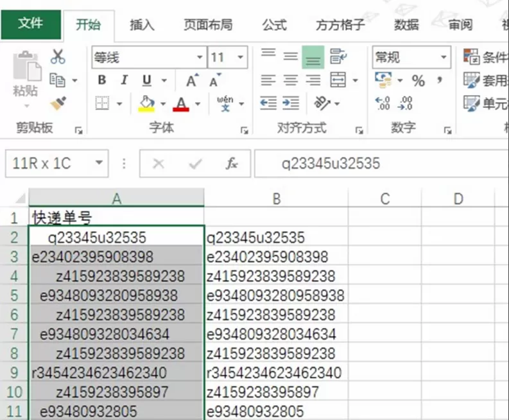Apply percent style
Screen dimensions: 509x420
coord(418,80)
